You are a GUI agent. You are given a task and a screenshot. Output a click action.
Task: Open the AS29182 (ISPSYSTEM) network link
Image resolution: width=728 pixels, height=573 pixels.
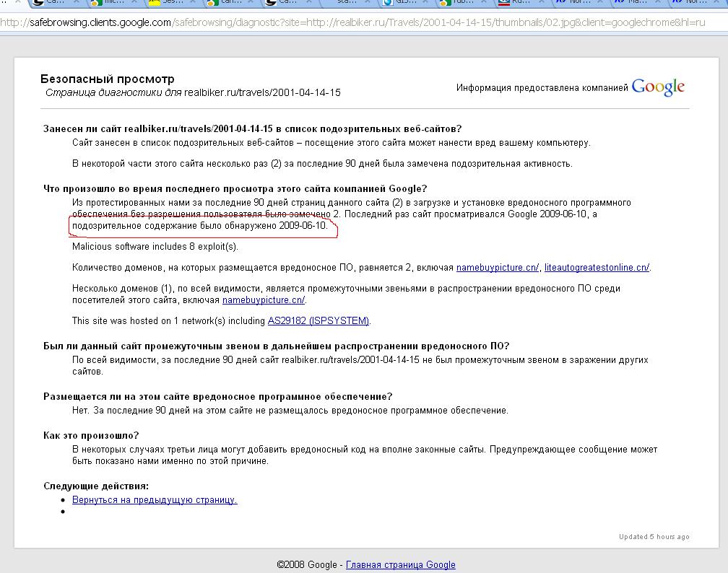click(x=318, y=321)
